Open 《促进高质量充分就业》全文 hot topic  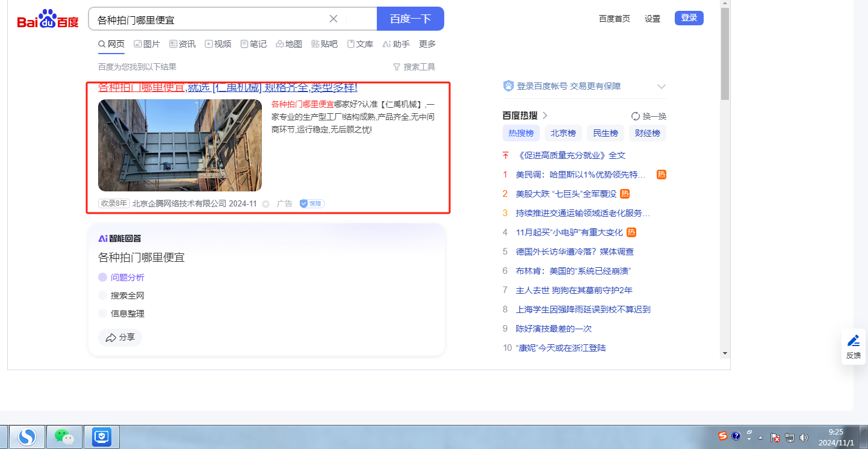pyautogui.click(x=571, y=155)
